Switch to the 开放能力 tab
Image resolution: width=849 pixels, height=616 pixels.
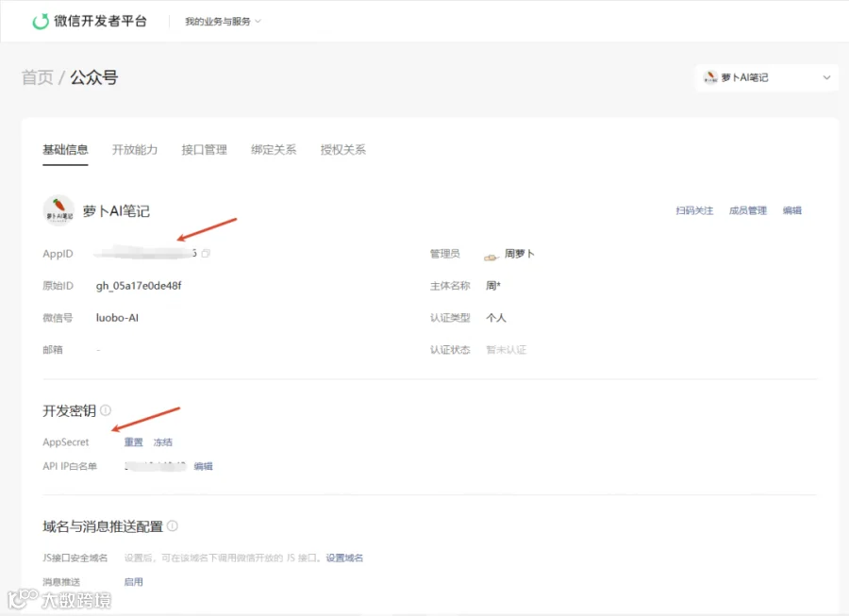point(134,149)
